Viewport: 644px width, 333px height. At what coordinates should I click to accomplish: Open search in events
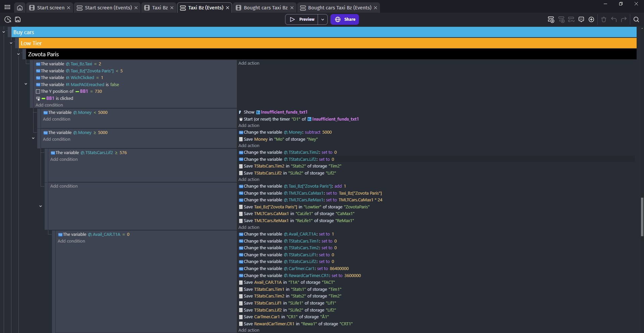click(636, 19)
